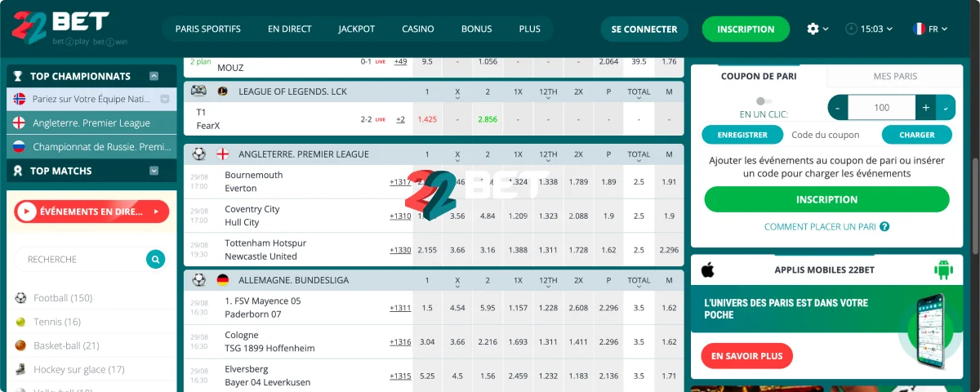Open the 15:03 clock time dropdown

click(869, 29)
